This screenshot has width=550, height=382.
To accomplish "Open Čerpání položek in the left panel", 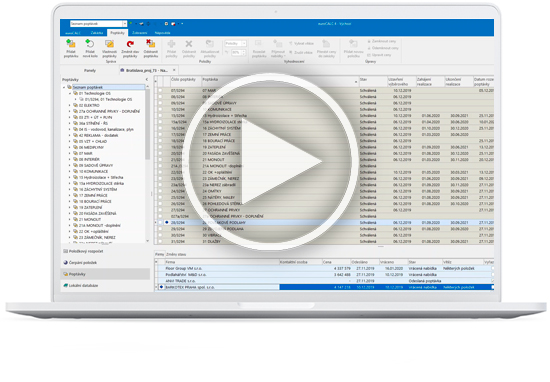I will pos(80,262).
